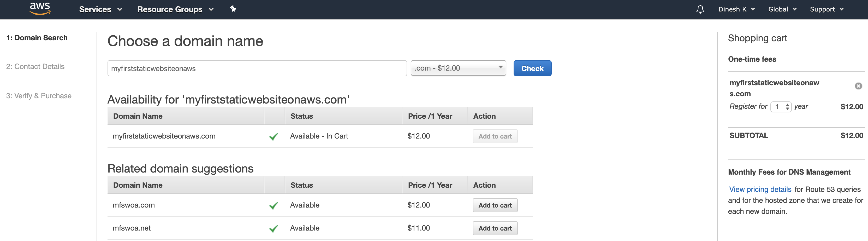Screen dimensions: 868x241
Task: Click the Related domain suggestions heading
Action: [180, 168]
